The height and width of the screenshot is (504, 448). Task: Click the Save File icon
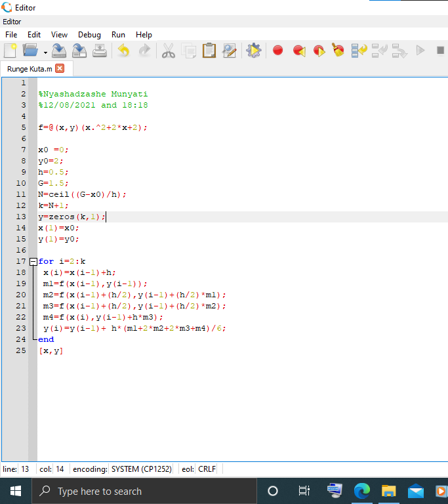point(59,51)
